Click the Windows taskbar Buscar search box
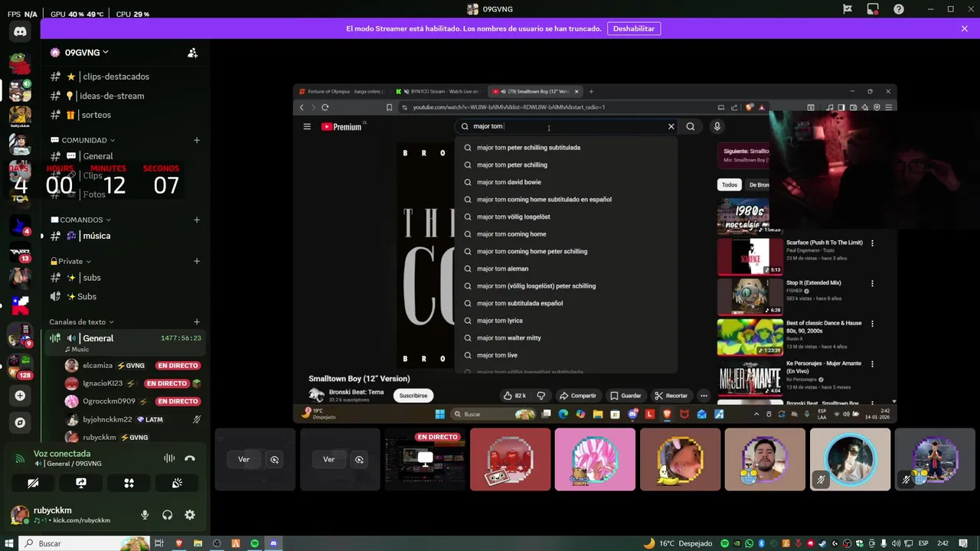The width and height of the screenshot is (980, 551). click(x=83, y=543)
